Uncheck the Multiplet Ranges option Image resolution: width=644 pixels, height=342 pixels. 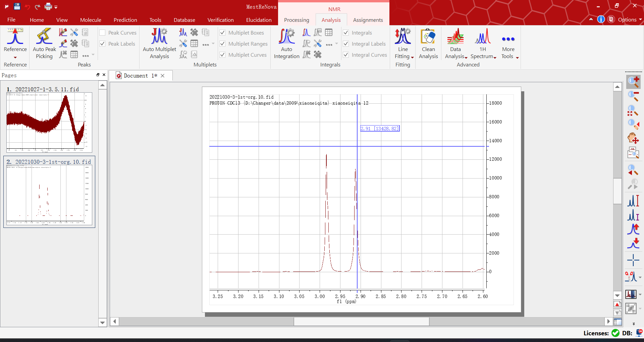222,44
